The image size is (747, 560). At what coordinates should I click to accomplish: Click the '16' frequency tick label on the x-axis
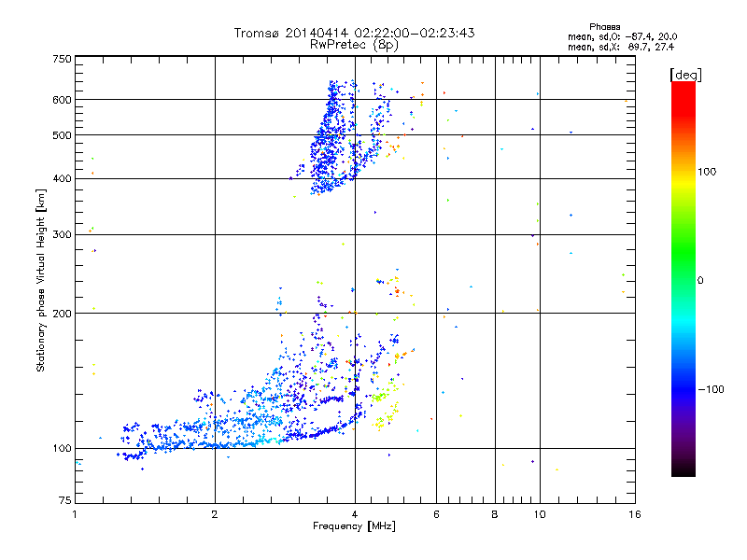point(635,514)
